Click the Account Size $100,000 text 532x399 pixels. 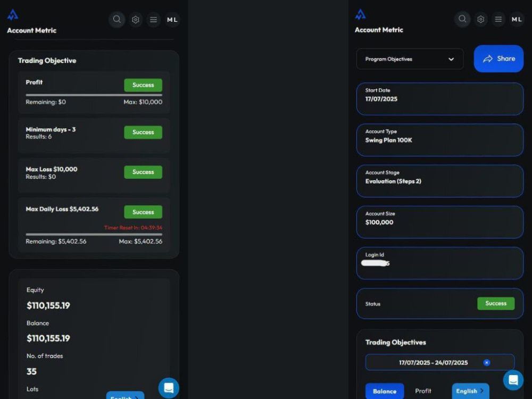click(379, 222)
